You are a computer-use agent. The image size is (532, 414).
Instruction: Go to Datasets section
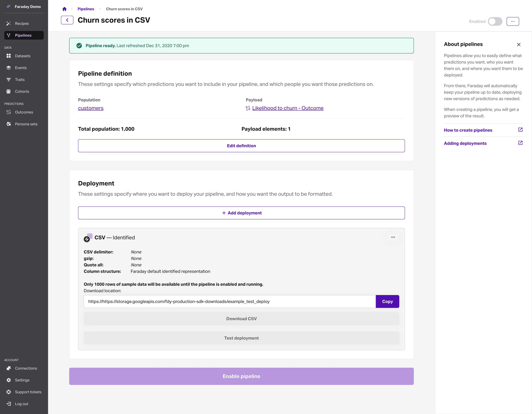(x=23, y=56)
